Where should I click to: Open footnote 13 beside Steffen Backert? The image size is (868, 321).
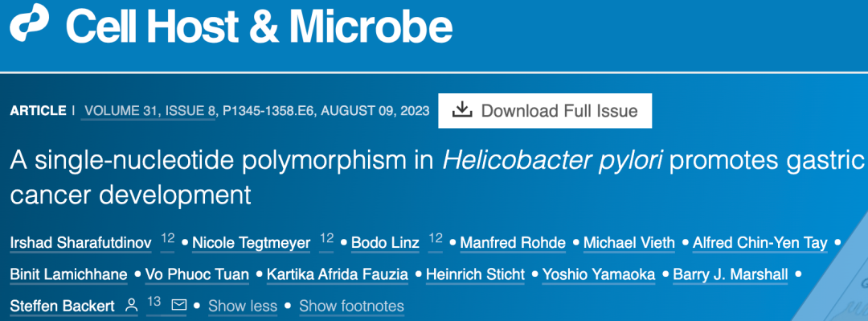(x=154, y=302)
